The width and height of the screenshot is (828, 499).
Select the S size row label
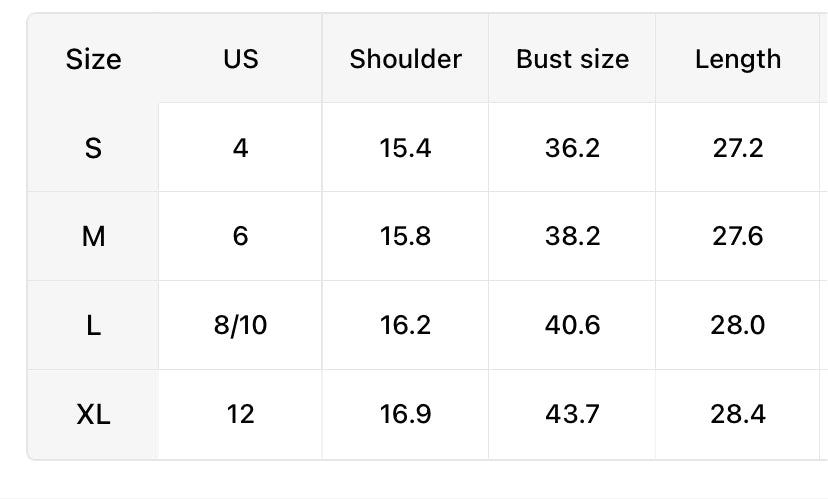click(x=93, y=148)
